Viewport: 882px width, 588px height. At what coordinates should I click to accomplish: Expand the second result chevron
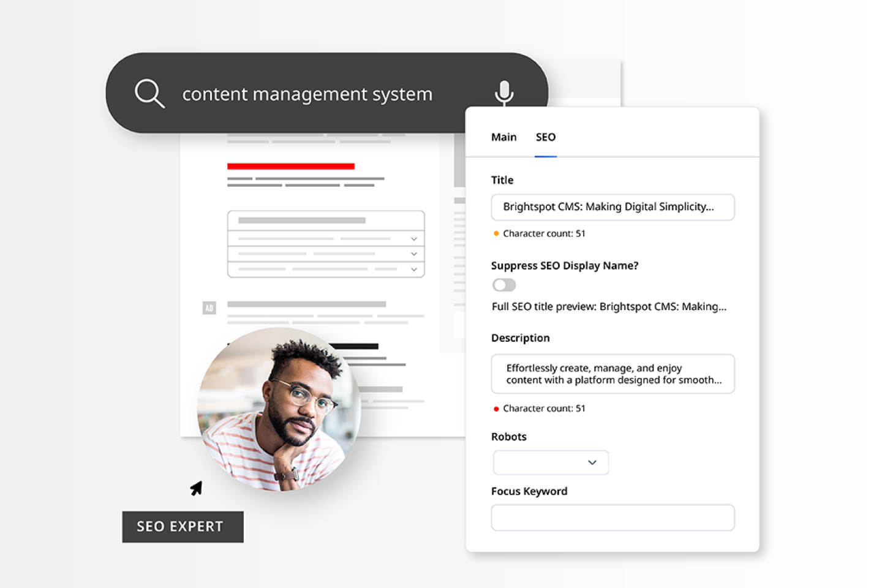click(x=413, y=254)
